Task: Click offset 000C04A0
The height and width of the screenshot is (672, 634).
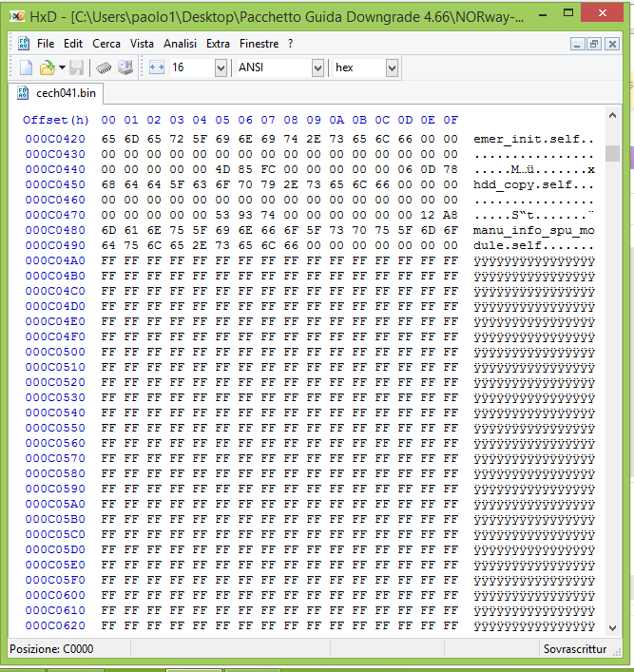Action: [x=55, y=260]
